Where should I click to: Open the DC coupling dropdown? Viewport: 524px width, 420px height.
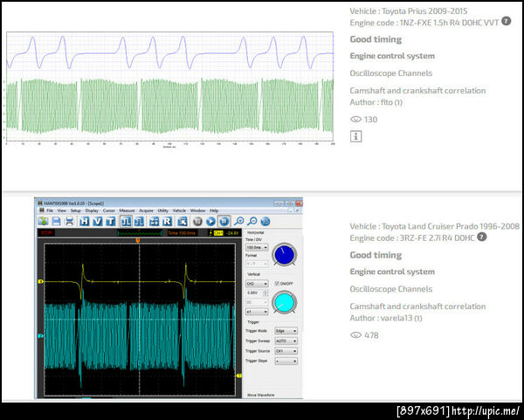click(257, 302)
